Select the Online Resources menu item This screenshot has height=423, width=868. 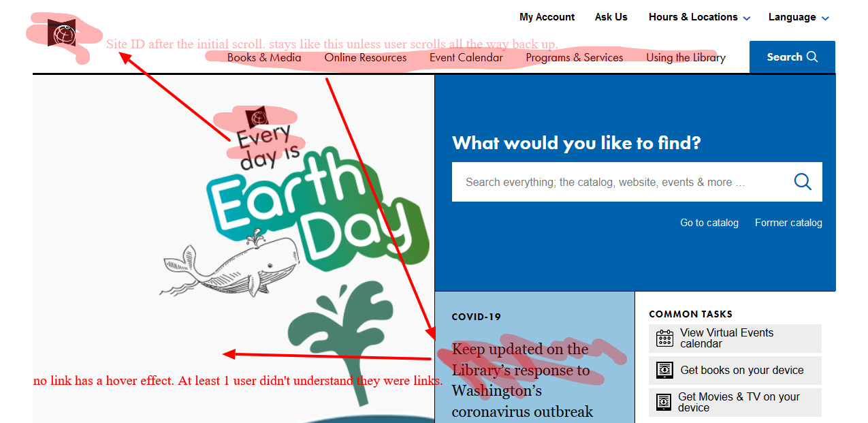(366, 58)
